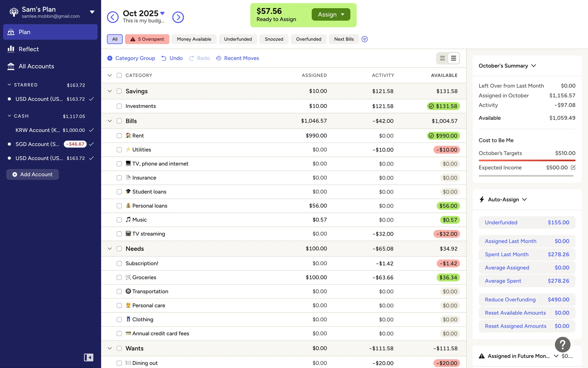588x368 pixels.
Task: Select the 5 Overspent filter tab
Action: 147,39
